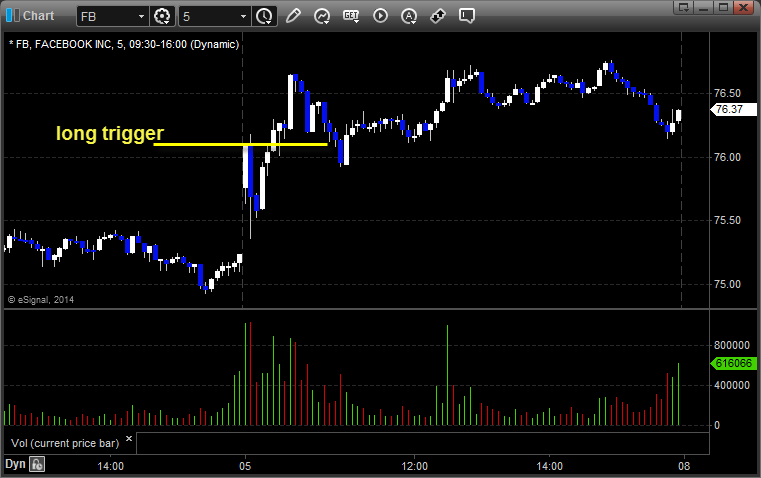Expand the interval 5 dropdown arrow
761x478 pixels.
tap(244, 16)
